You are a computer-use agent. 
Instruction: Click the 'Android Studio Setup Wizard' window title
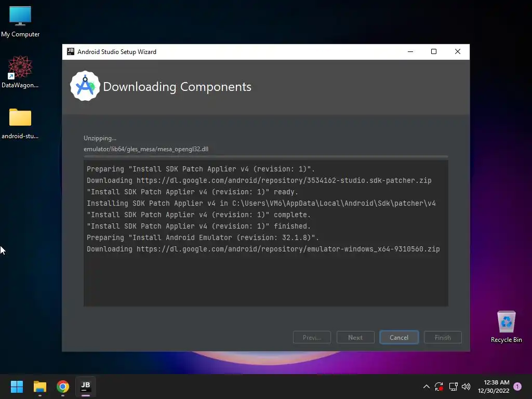click(117, 51)
